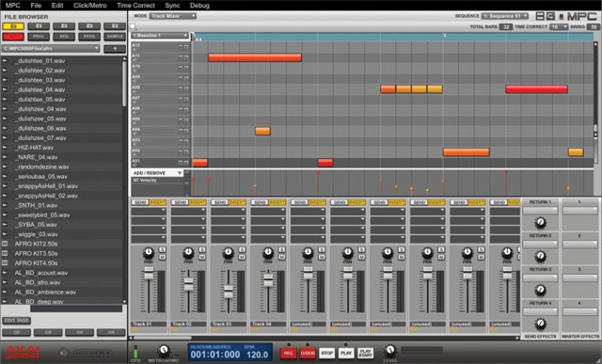Open the Time Correct value dropdown
602x364 pixels.
tap(559, 26)
